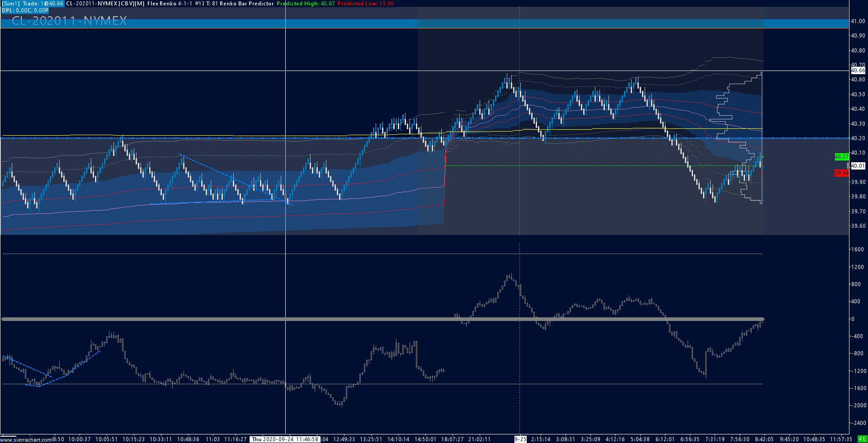Click the 5:04:38 time axis label

(x=640, y=439)
